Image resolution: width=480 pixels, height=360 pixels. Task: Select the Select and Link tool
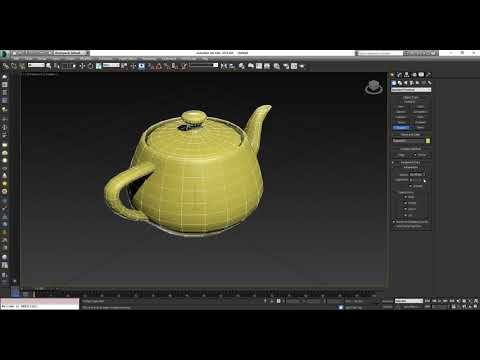pos(6,66)
